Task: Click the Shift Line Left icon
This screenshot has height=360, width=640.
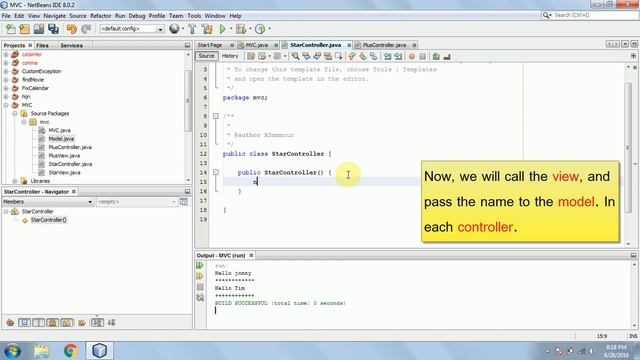Action: (387, 56)
